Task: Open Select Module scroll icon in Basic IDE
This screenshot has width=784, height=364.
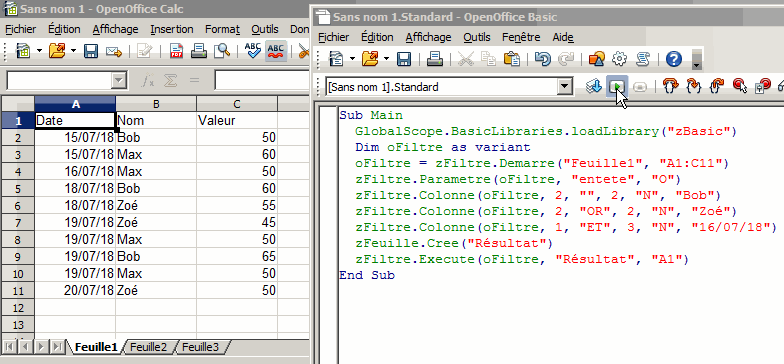Action: [x=642, y=60]
